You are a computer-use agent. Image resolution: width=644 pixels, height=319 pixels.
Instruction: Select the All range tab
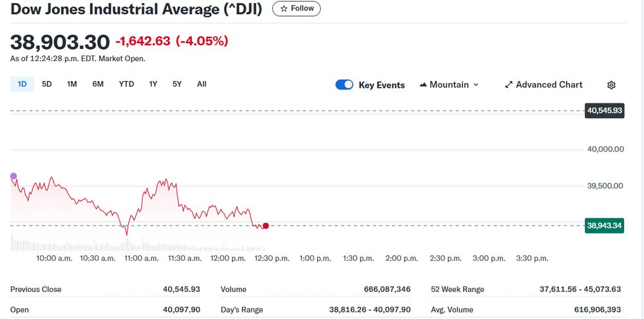202,84
